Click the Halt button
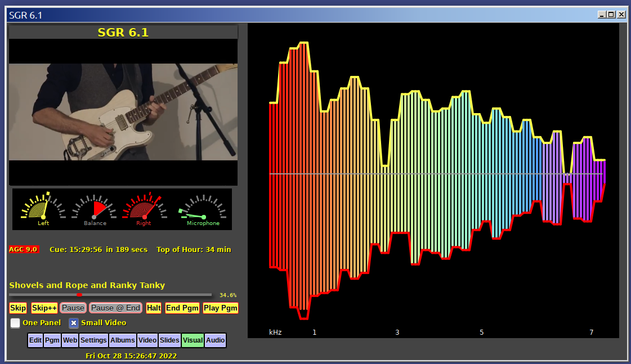Screen dimensions: 631x364 pos(154,308)
